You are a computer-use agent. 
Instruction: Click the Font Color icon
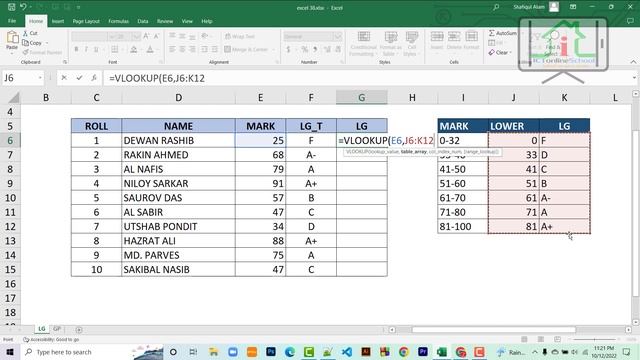pos(150,49)
